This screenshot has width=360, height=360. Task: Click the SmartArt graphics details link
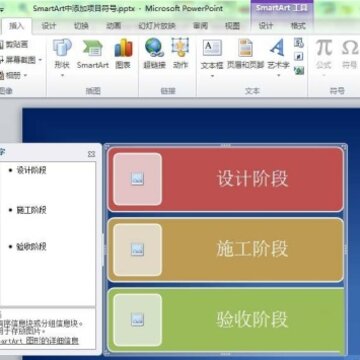[x=39, y=341]
